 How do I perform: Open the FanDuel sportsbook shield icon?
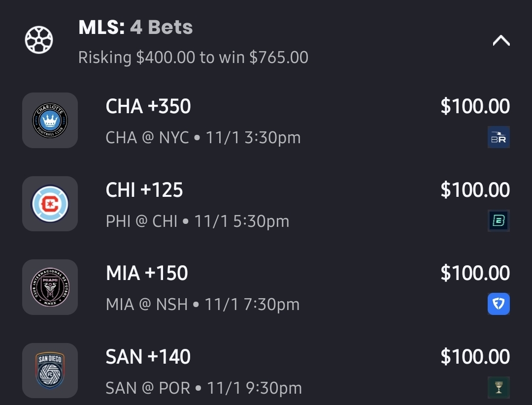tap(498, 304)
